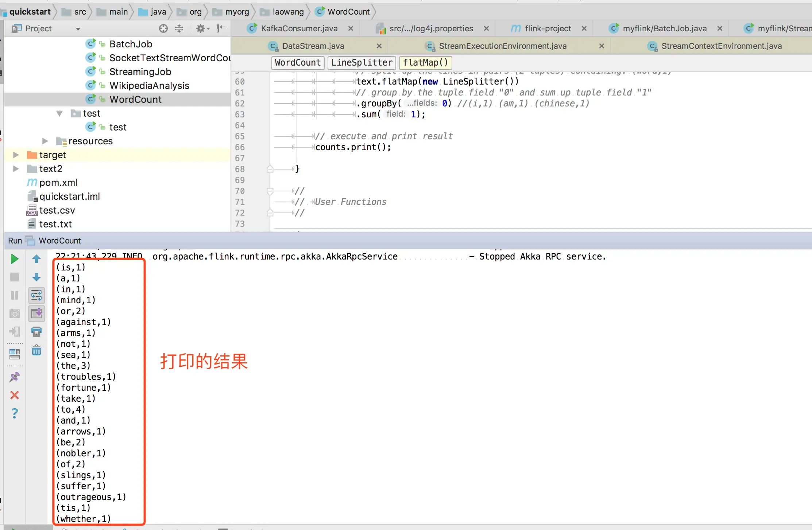Toggle scroll to end console option

36,313
